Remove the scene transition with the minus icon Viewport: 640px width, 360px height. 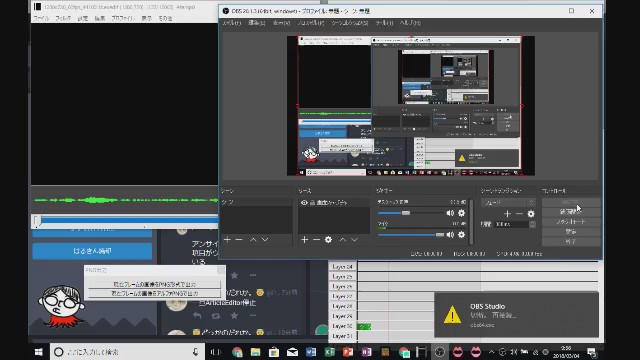click(x=519, y=213)
